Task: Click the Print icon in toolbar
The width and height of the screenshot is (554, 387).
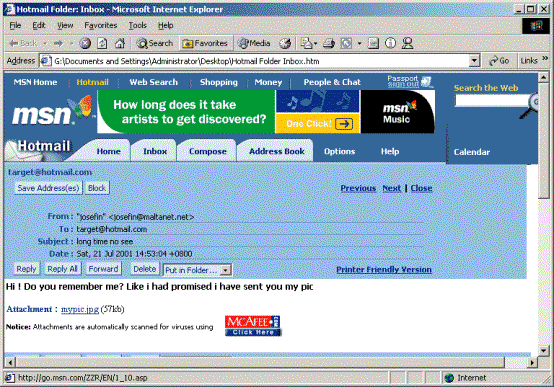Action: 329,43
